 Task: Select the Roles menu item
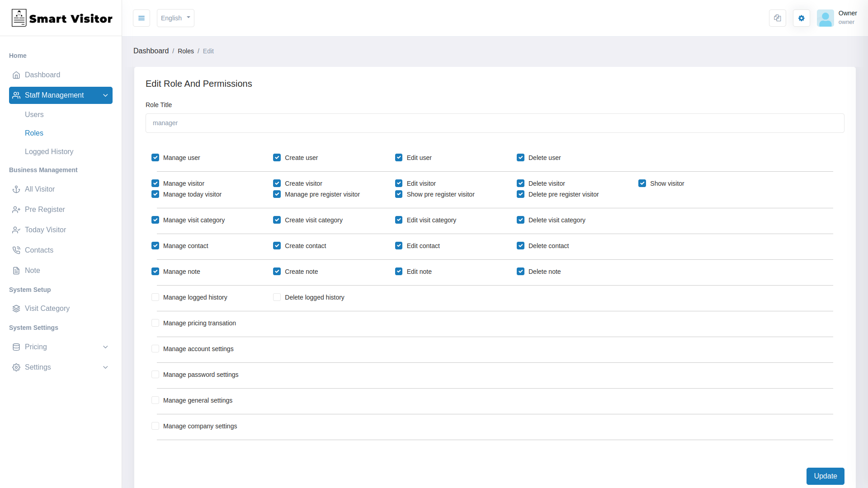tap(34, 133)
